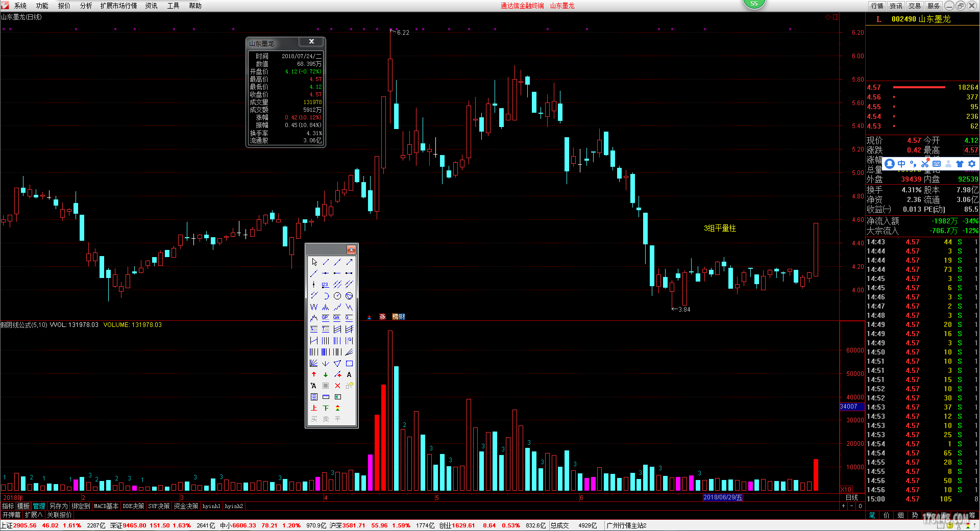The width and height of the screenshot is (980, 531).
Task: Choose the '123' wave-numbering tool
Action: (x=326, y=284)
